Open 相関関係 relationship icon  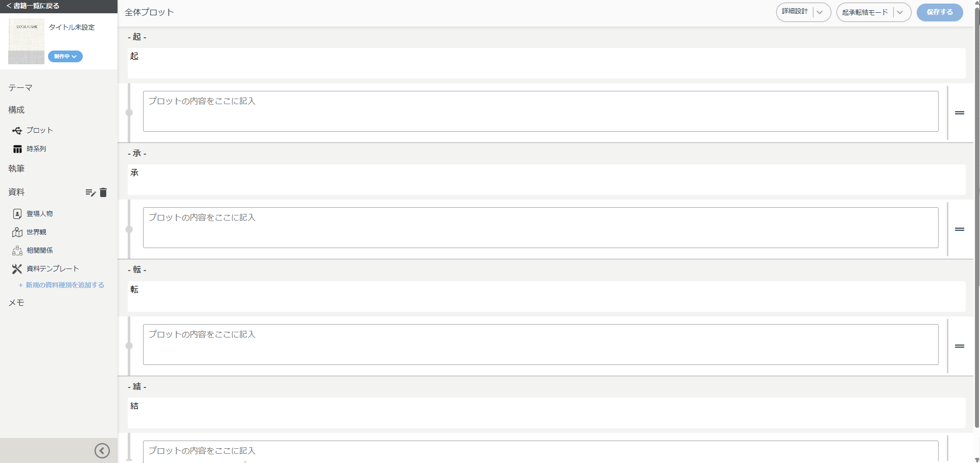[x=17, y=251]
